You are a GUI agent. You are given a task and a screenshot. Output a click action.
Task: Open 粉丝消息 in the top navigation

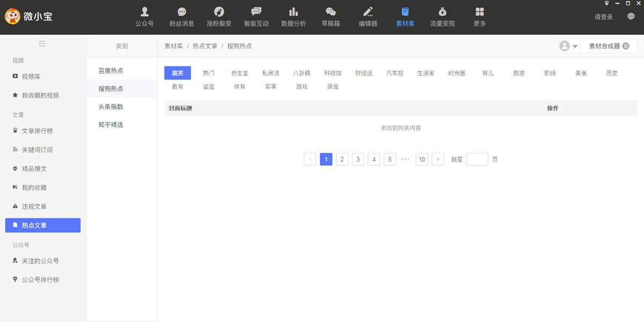point(181,16)
